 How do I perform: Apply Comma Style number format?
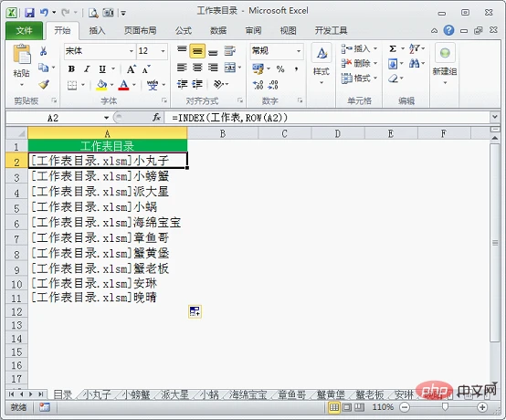point(296,69)
